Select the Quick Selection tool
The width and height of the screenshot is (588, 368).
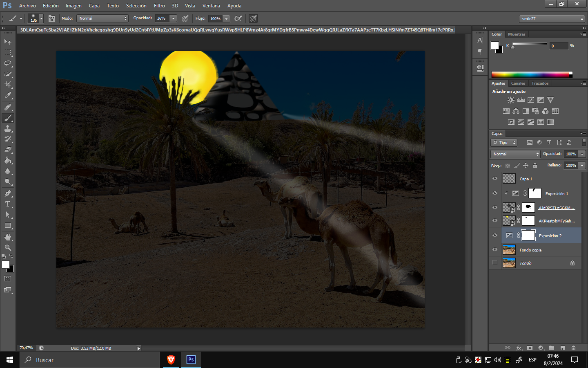pyautogui.click(x=8, y=74)
